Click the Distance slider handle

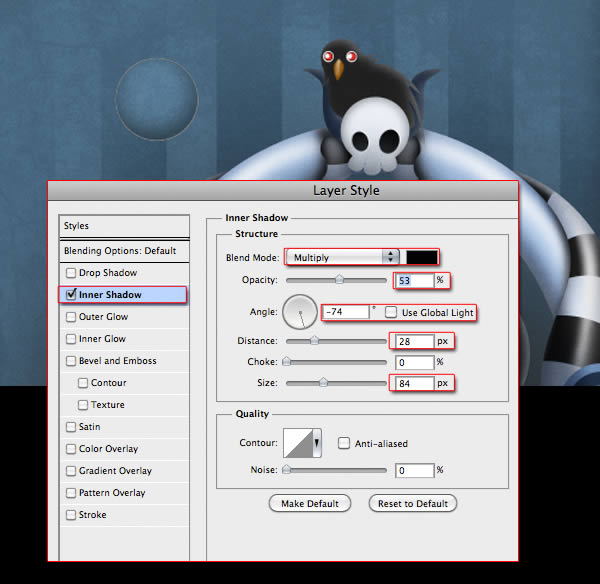[x=314, y=340]
